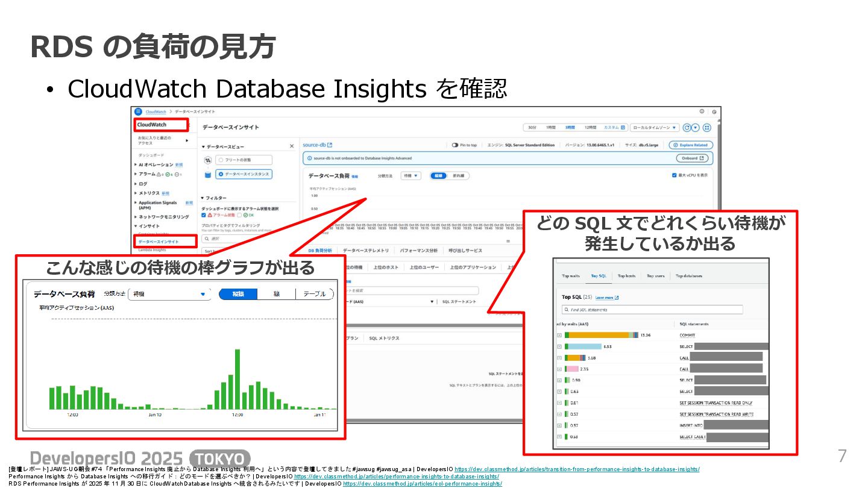
Task: Select Table view in zoomed database load chart
Action: 314,294
